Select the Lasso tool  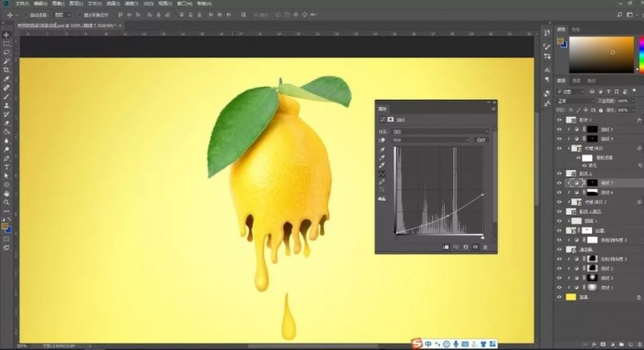click(x=6, y=53)
